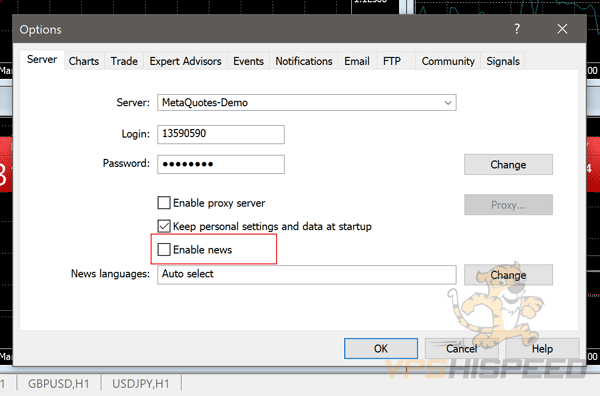The height and width of the screenshot is (396, 600).
Task: Switch to the Charts tab
Action: (84, 61)
